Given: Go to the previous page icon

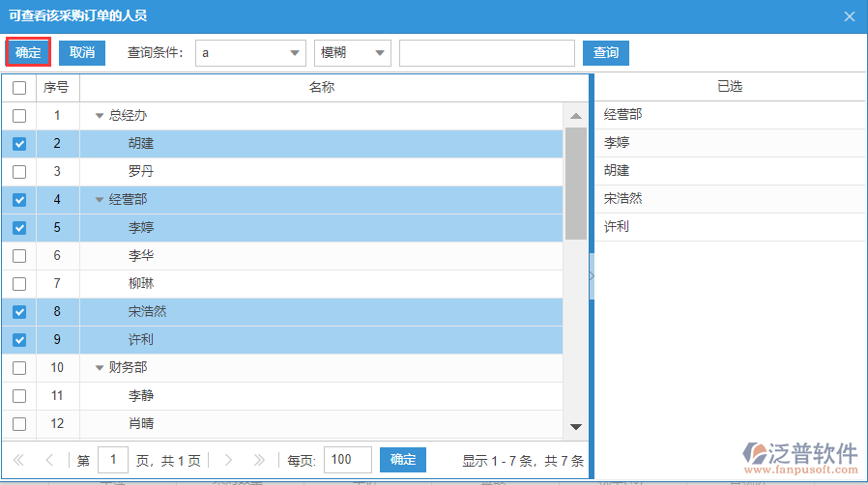Looking at the screenshot, I should 50,460.
